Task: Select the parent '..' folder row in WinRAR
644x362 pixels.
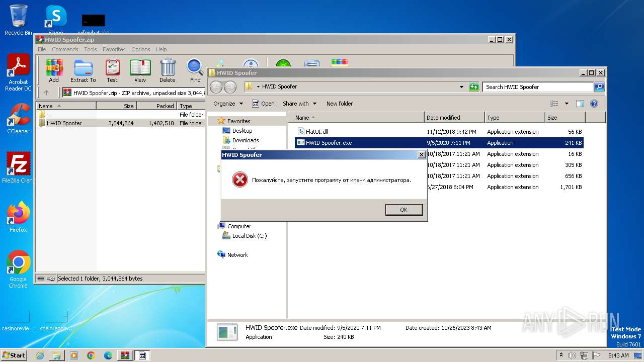Action: click(121, 115)
